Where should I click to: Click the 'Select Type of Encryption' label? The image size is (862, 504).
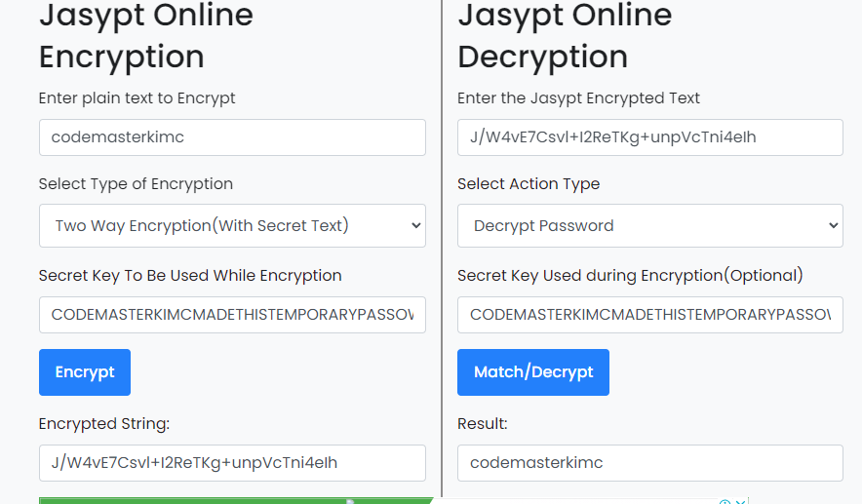(x=136, y=184)
